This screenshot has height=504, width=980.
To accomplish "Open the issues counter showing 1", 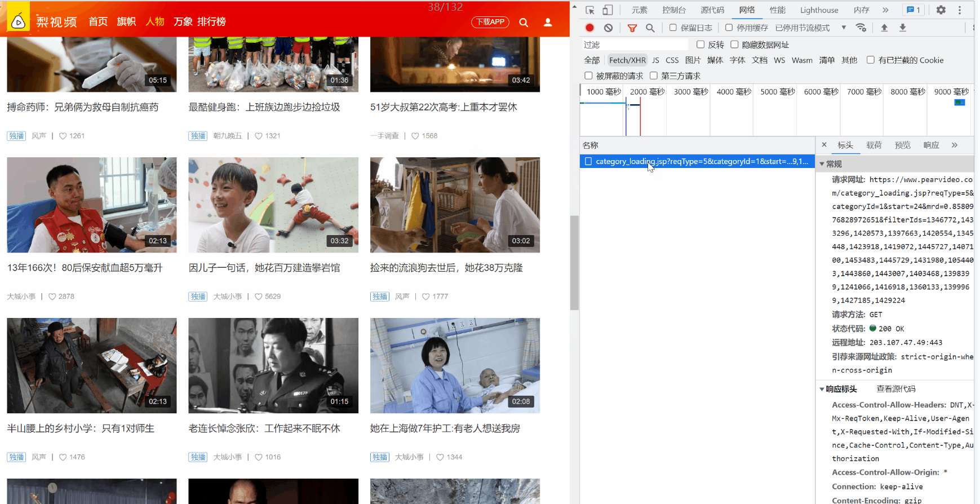I will 913,10.
